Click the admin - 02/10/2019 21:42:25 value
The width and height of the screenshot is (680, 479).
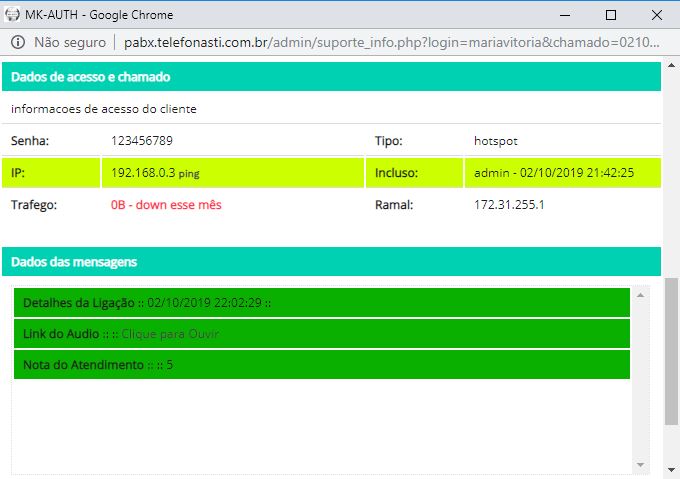pos(554,173)
